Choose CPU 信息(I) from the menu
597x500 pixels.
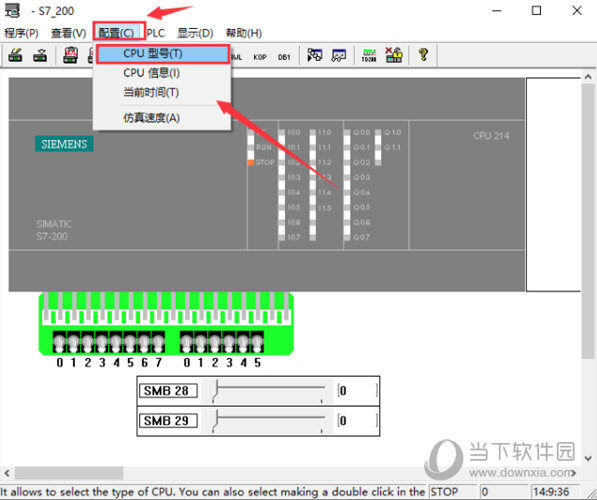tap(162, 73)
